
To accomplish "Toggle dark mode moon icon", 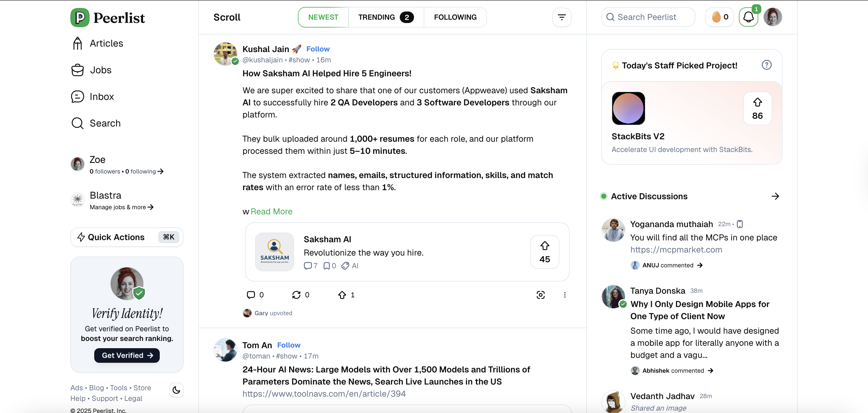I will tap(176, 390).
